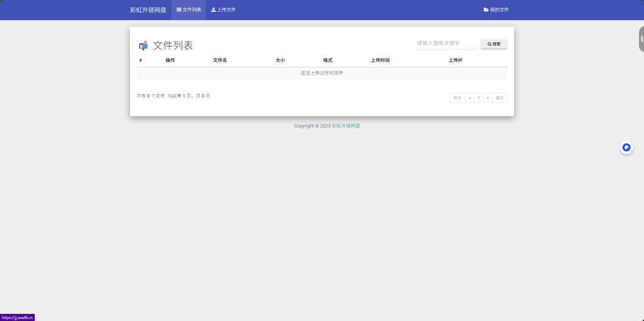Select the 上传时间 column header
This screenshot has width=644, height=321.
click(380, 60)
